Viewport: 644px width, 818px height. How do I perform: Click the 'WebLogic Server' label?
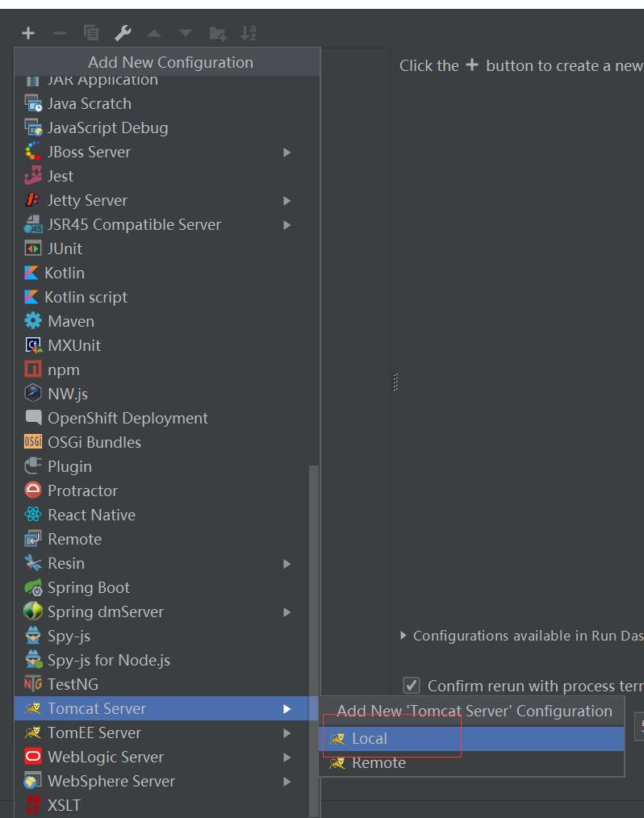tap(106, 757)
